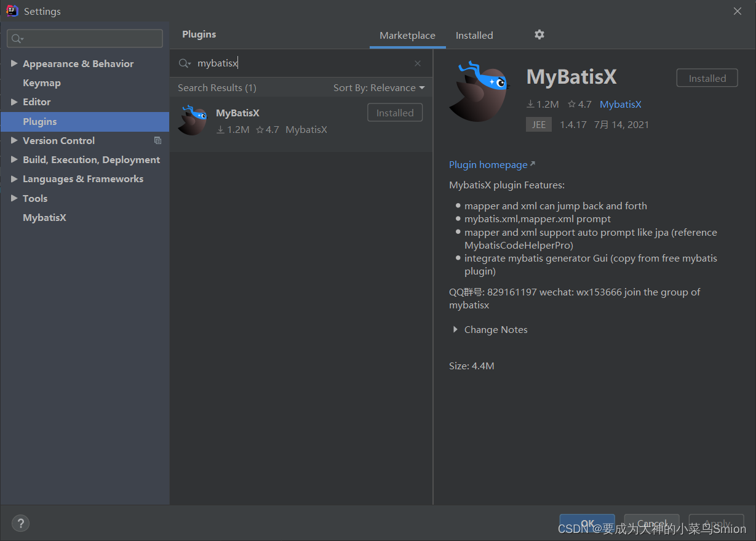Click MybatisX vendor link in details
This screenshot has height=541, width=756.
tap(621, 105)
